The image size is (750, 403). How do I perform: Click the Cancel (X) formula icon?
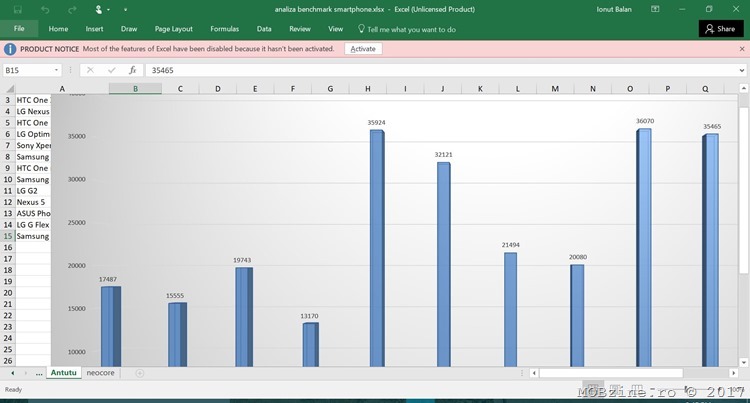tap(90, 70)
